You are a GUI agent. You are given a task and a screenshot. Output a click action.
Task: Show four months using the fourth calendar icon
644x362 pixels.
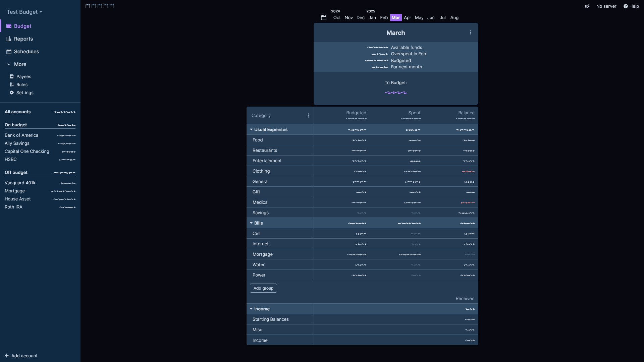coord(106,6)
